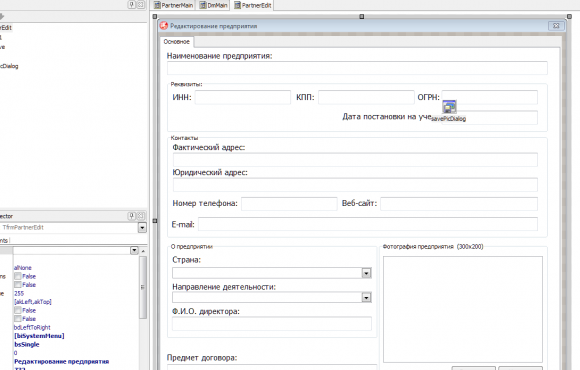Open the Страна dropdown list
This screenshot has width=580, height=370.
pos(366,273)
